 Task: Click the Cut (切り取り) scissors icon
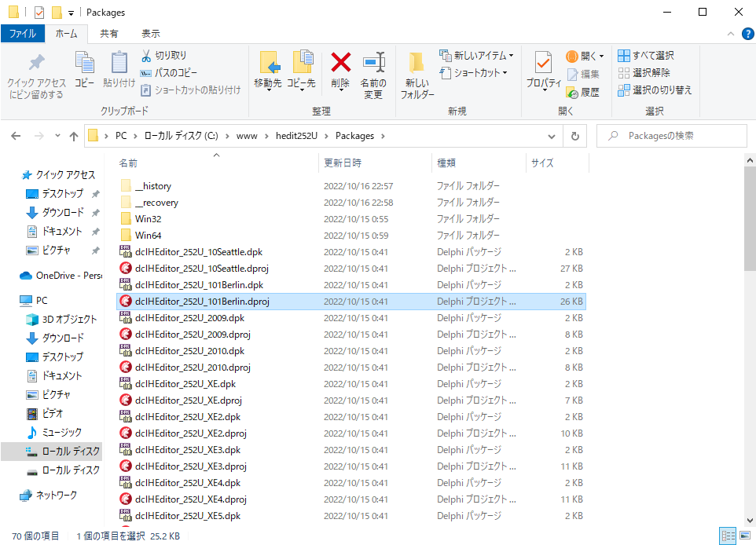[x=163, y=56]
